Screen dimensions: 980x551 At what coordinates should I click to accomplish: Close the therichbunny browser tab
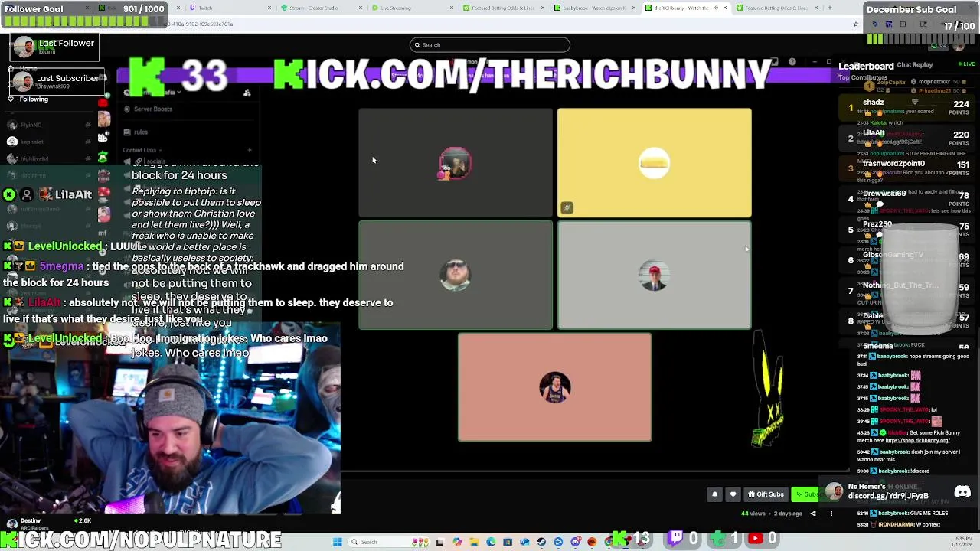725,8
